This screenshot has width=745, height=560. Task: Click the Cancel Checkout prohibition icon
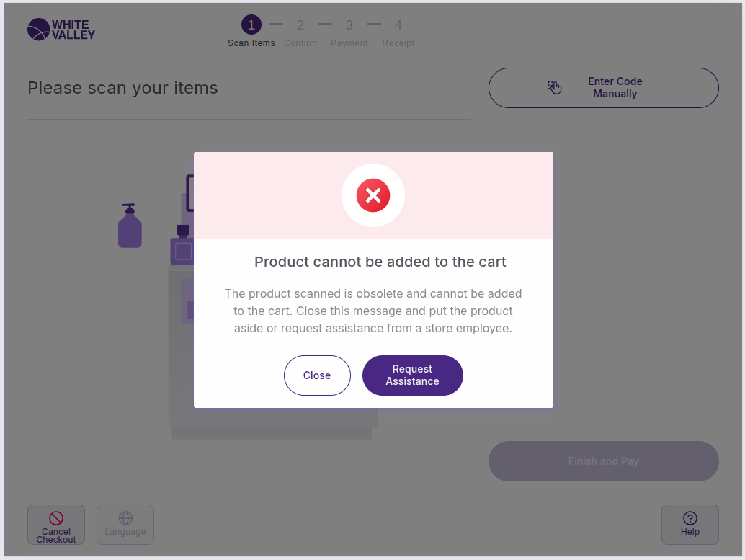tap(56, 518)
